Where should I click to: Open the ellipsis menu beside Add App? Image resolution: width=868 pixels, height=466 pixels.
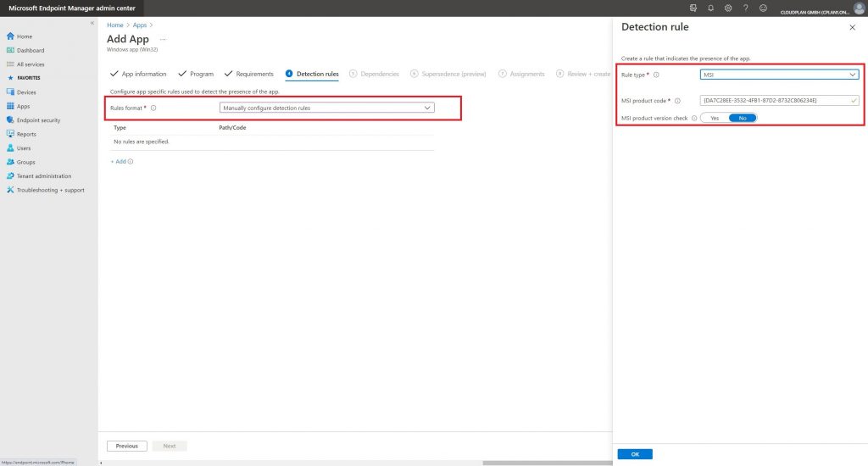click(163, 39)
